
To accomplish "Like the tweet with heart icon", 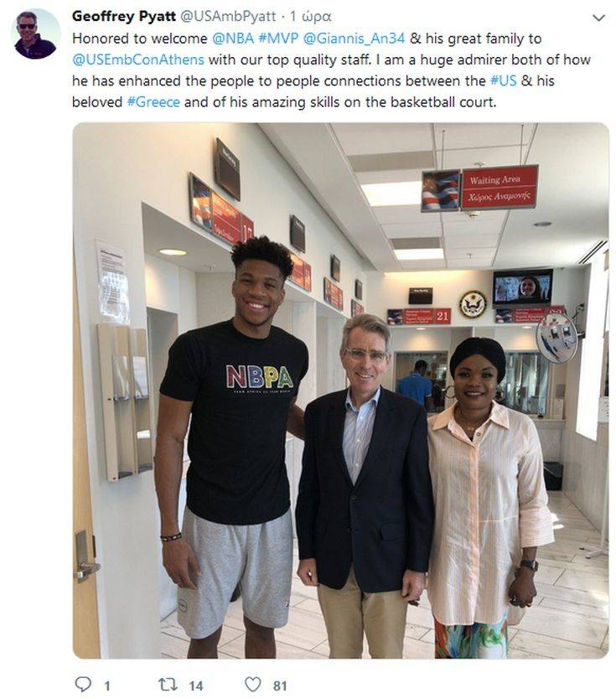I will tap(253, 684).
